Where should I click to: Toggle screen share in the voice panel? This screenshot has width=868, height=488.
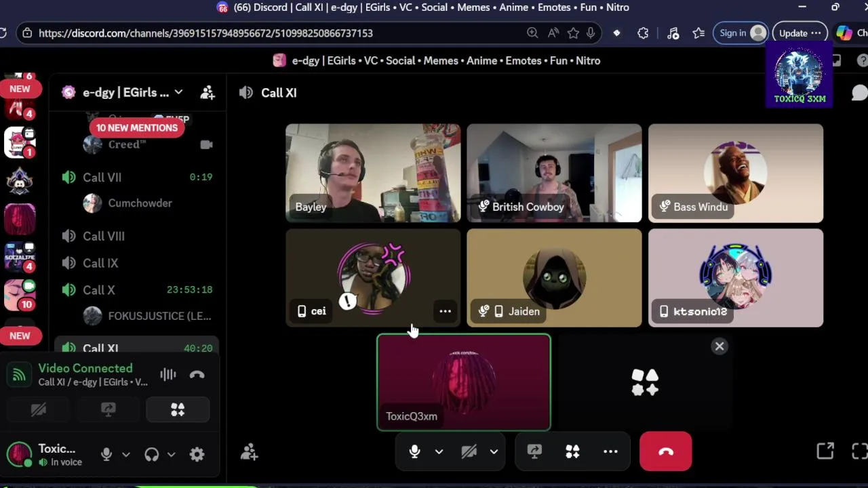point(108,409)
